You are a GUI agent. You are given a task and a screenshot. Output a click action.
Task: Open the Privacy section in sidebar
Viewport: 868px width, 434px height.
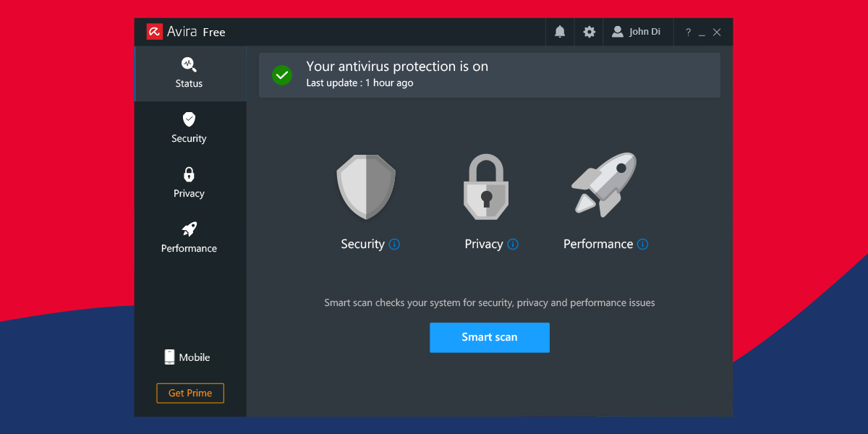[x=189, y=183]
